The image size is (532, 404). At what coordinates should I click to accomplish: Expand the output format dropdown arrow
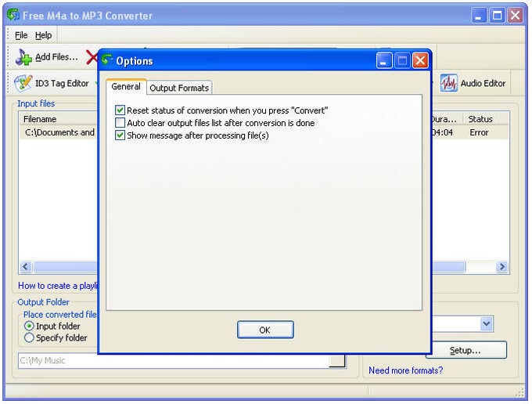pyautogui.click(x=487, y=323)
